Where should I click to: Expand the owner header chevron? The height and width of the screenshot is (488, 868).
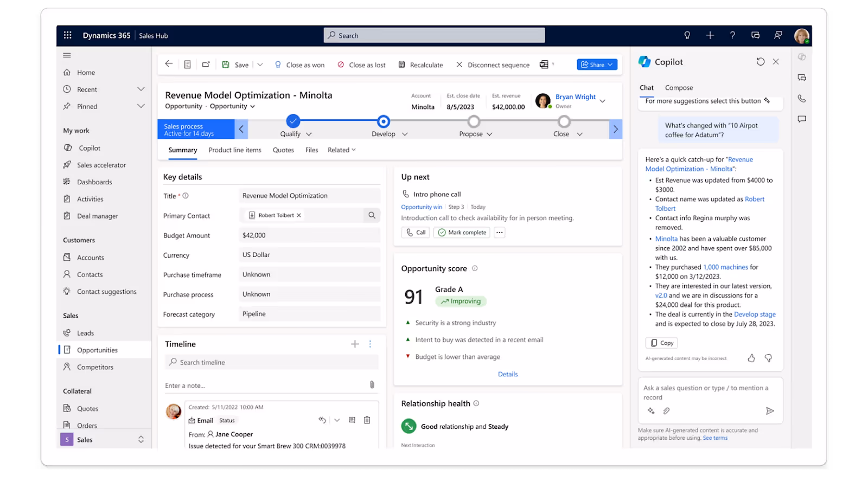[x=602, y=101]
